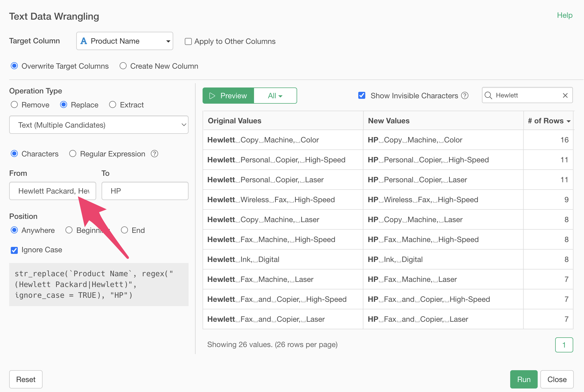Click the To input field containing HP

coord(145,191)
